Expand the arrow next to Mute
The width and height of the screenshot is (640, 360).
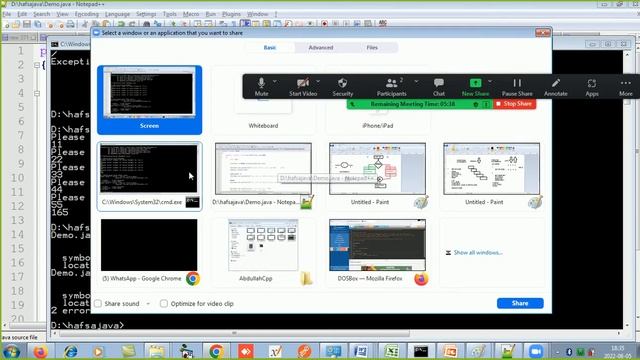click(x=274, y=81)
